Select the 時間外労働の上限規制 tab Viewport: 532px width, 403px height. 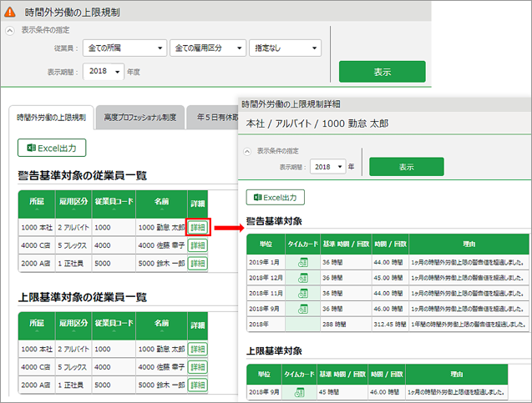51,118
